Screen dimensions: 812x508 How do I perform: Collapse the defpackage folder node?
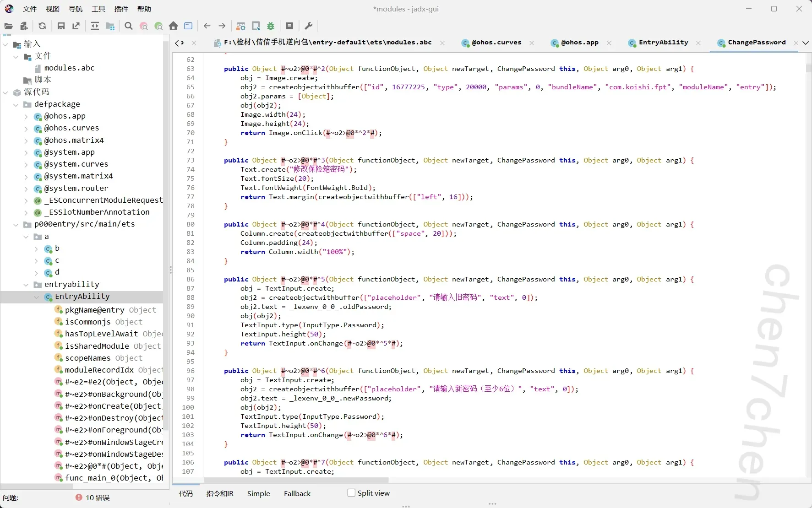point(16,104)
